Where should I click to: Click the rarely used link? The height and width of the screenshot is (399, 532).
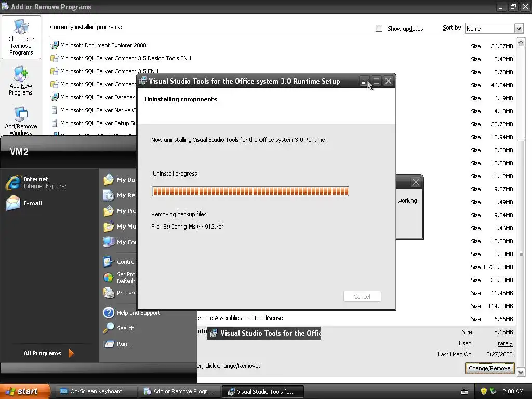point(505,343)
